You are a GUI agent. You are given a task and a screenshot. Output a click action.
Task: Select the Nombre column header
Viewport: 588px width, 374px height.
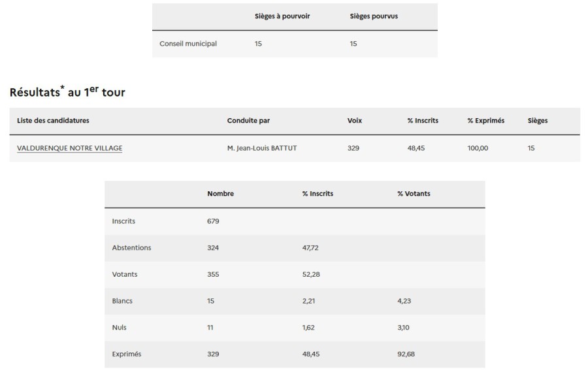220,194
